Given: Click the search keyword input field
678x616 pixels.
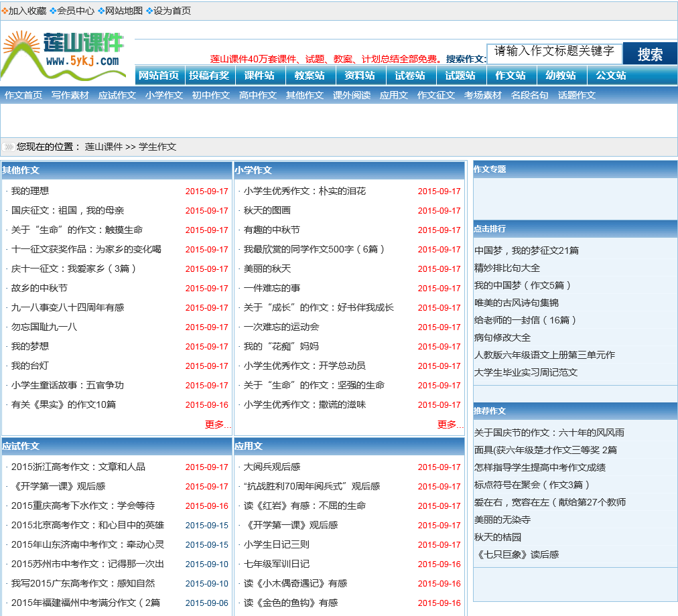Looking at the screenshot, I should (x=554, y=52).
